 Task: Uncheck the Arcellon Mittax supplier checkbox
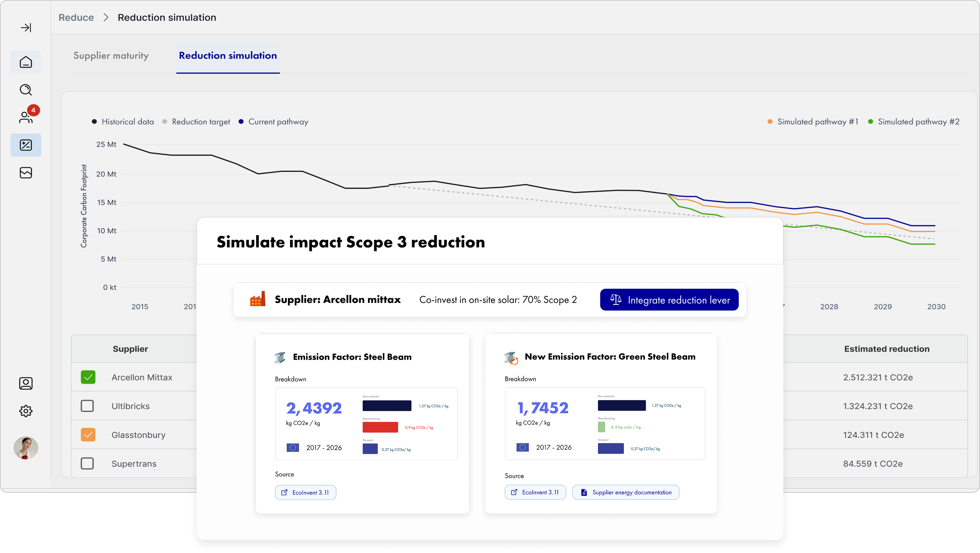click(x=88, y=377)
